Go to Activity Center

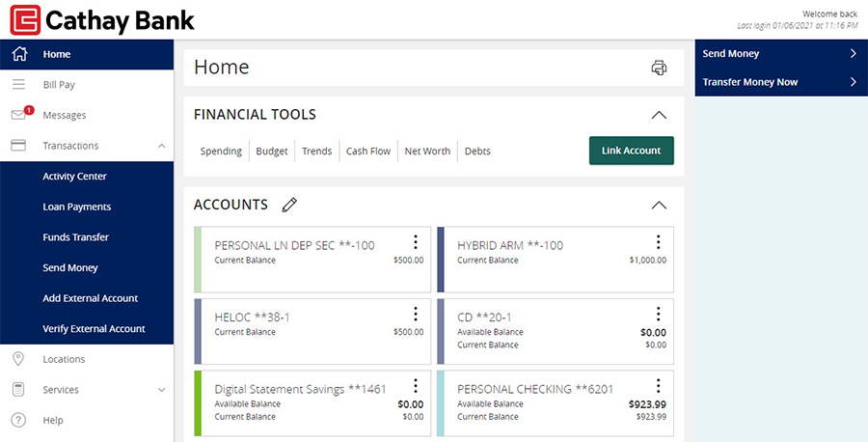[74, 177]
